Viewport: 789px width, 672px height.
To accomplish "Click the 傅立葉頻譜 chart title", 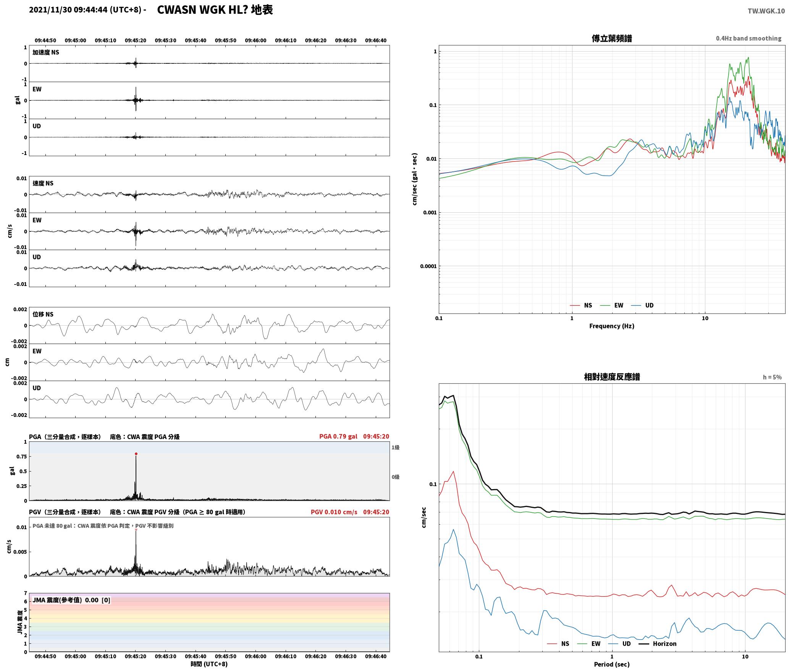I will [612, 39].
